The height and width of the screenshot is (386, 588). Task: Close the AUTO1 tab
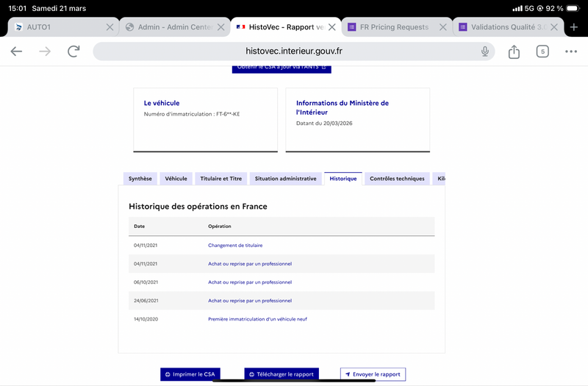pos(110,27)
